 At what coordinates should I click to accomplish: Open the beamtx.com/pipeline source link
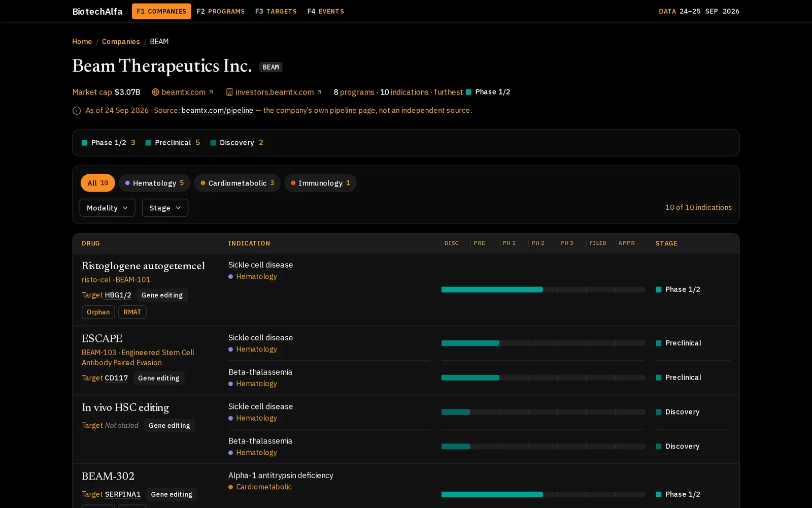[217, 110]
